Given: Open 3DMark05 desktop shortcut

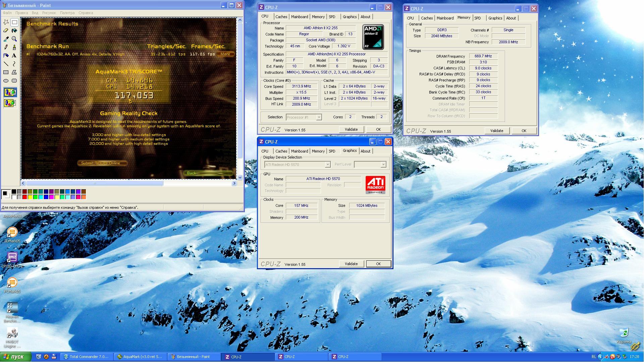Looking at the screenshot, I should pos(12,235).
